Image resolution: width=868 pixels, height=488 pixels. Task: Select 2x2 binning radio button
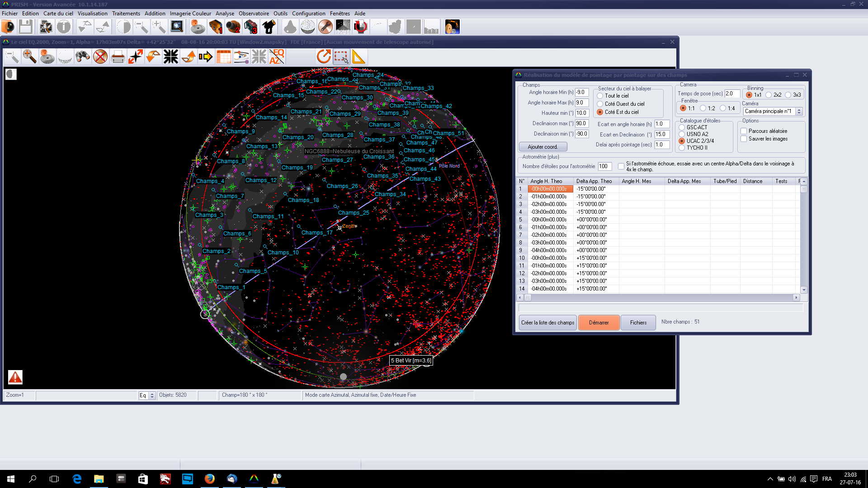coord(769,95)
